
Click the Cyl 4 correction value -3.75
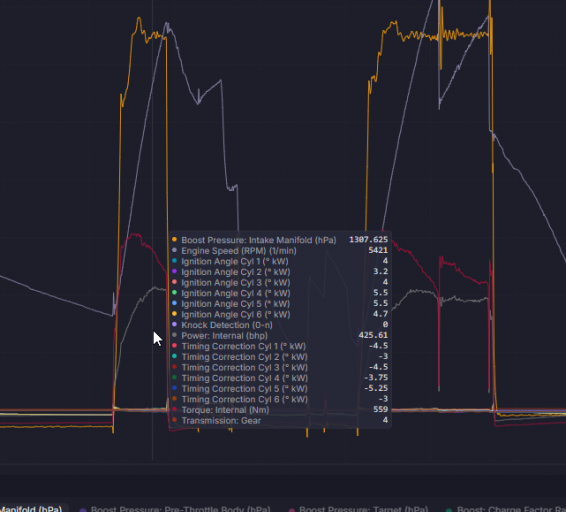[376, 378]
